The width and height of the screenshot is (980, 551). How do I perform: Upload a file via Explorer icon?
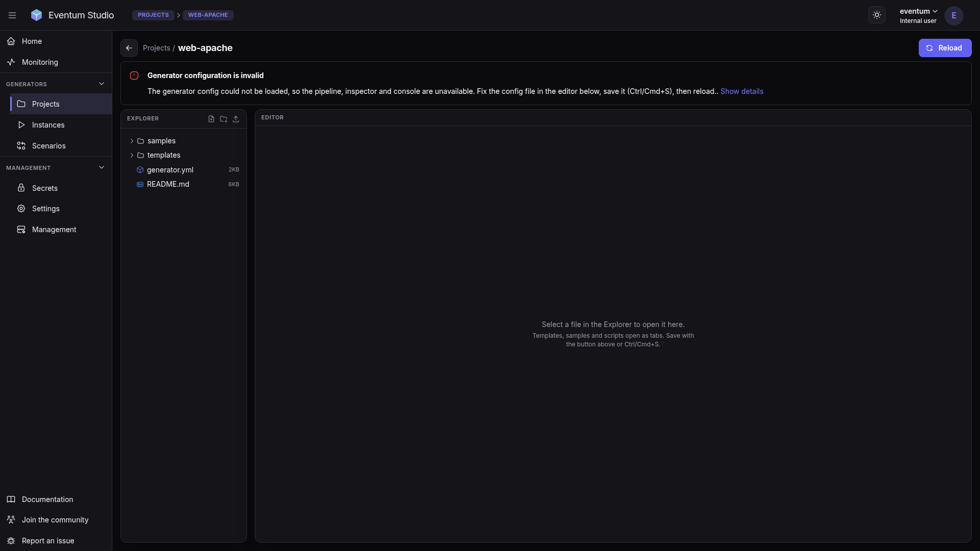coord(236,119)
